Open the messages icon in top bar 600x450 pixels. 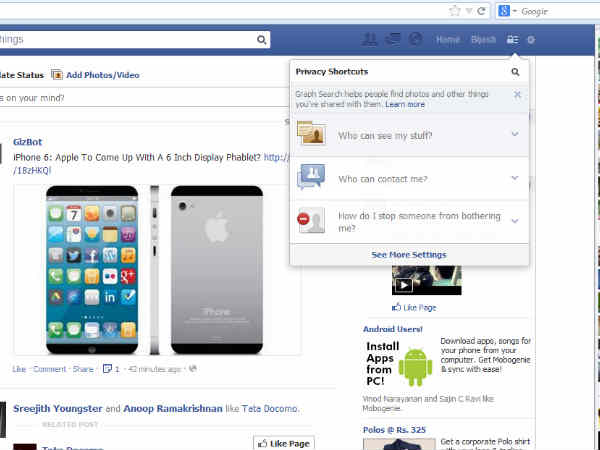click(x=393, y=40)
